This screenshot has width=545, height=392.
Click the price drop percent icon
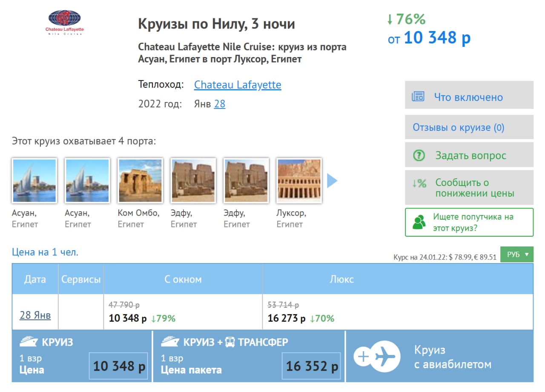[x=419, y=183]
